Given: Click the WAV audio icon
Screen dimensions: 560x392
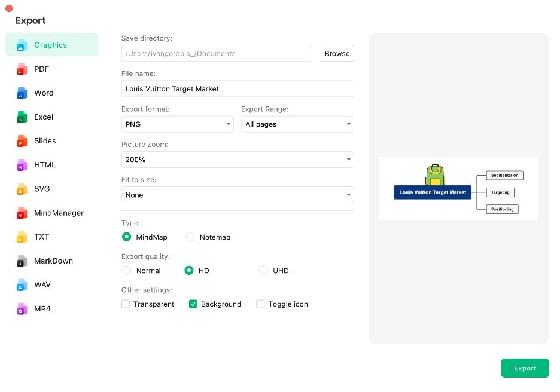Looking at the screenshot, I should click(x=22, y=284).
